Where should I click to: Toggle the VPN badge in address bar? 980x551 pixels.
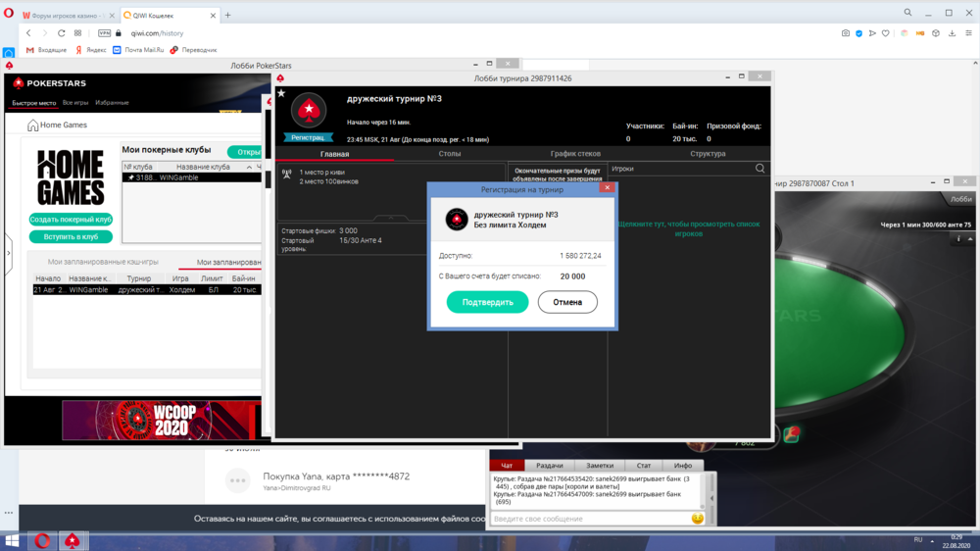[105, 33]
